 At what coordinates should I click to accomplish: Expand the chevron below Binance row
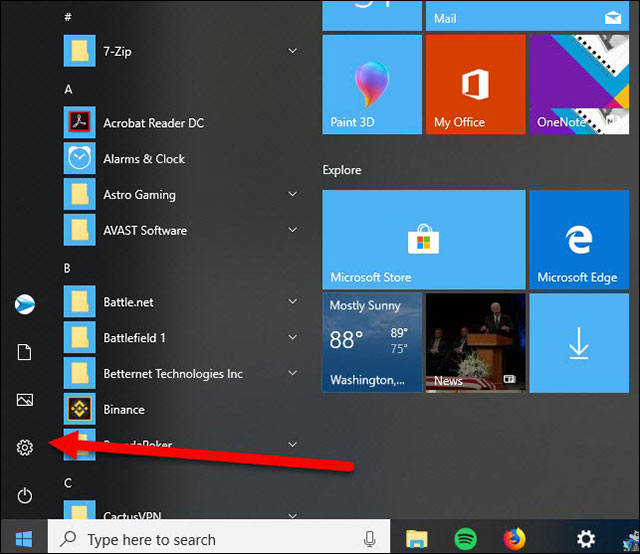click(x=293, y=445)
